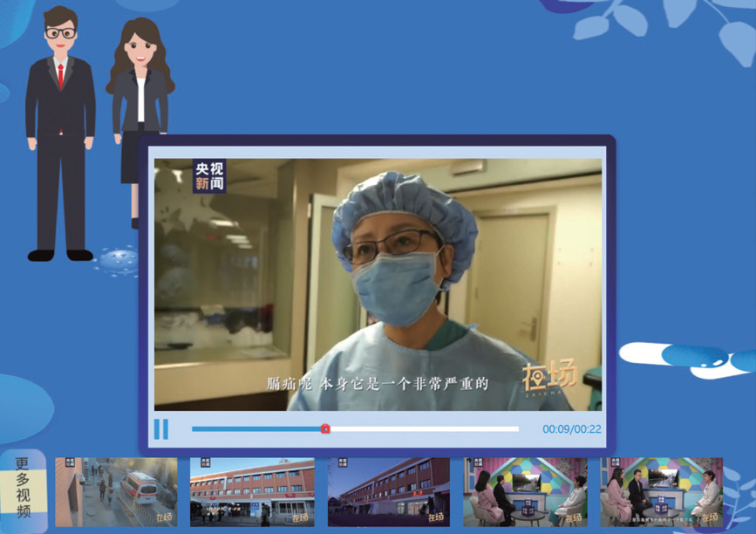Play the two-person studio interview thumbnail
The width and height of the screenshot is (756, 534).
(x=525, y=492)
